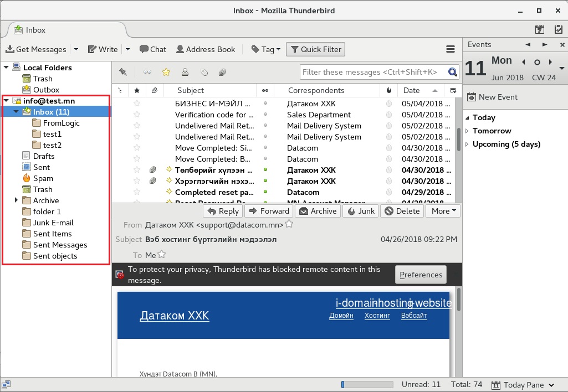Open remote content Preferences
This screenshot has width=568, height=392.
click(421, 275)
